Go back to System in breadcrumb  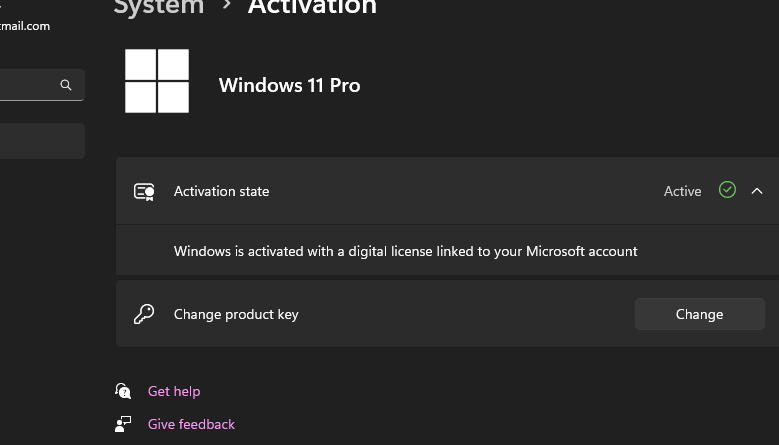click(158, 7)
